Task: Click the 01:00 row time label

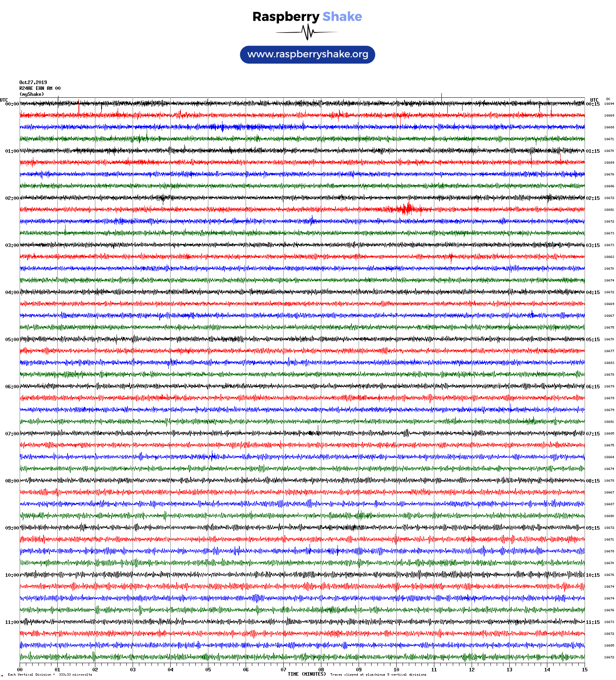Action: pyautogui.click(x=12, y=151)
